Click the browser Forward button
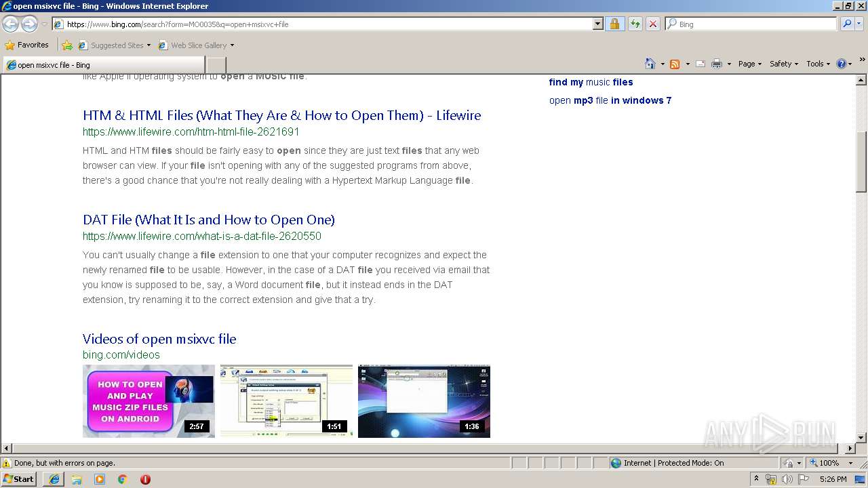This screenshot has width=868, height=488. pyautogui.click(x=29, y=24)
